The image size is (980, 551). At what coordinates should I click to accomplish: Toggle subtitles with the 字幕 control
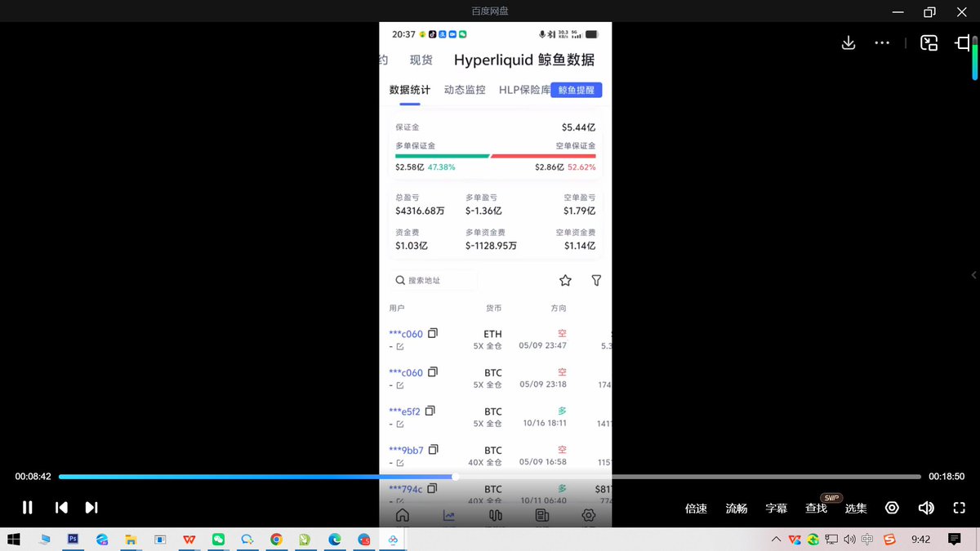[x=776, y=508]
